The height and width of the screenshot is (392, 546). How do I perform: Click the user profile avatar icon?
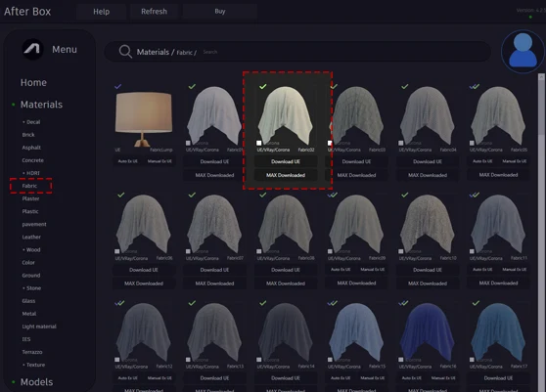click(x=523, y=51)
